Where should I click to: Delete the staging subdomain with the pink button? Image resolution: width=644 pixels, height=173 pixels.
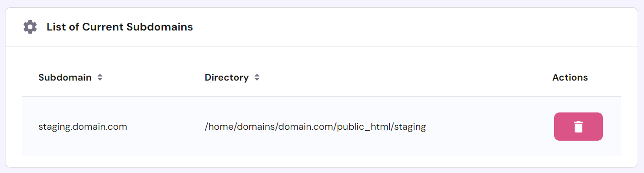578,127
